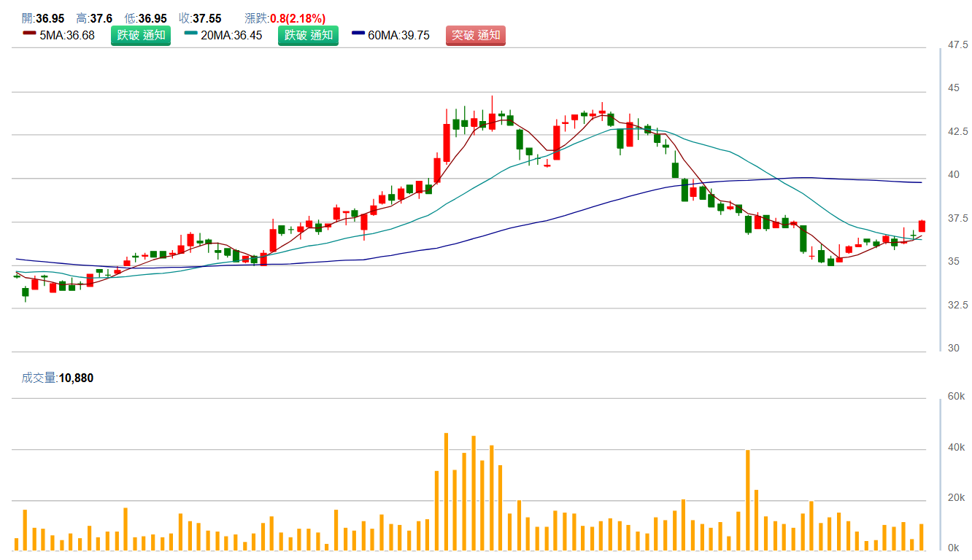Click the navy 60MA legend line marker

pyautogui.click(x=358, y=33)
